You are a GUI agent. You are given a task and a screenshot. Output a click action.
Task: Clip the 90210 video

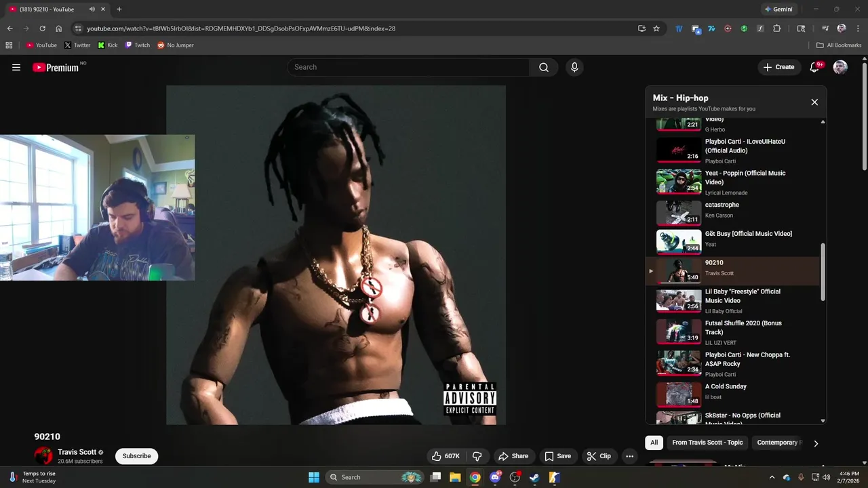(x=599, y=456)
